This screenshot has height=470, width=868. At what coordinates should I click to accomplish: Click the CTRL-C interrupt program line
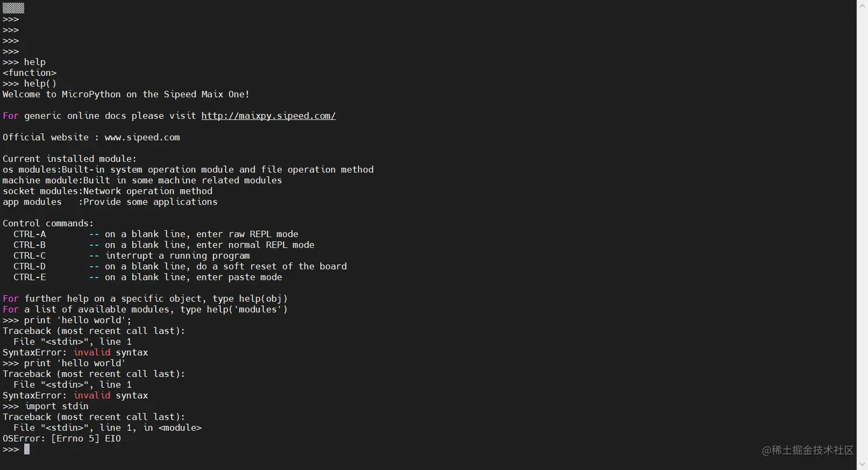pyautogui.click(x=131, y=256)
